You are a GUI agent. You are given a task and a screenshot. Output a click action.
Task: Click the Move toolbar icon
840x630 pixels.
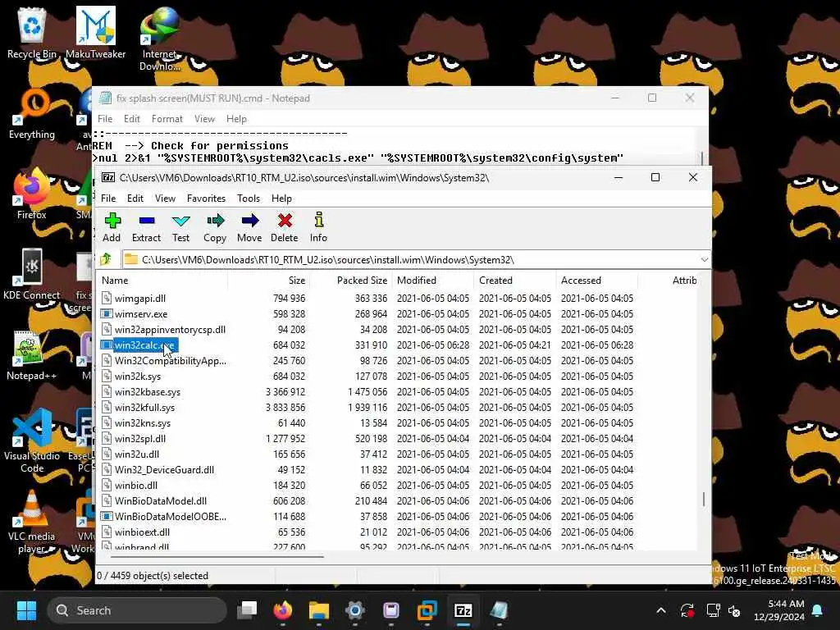(249, 227)
